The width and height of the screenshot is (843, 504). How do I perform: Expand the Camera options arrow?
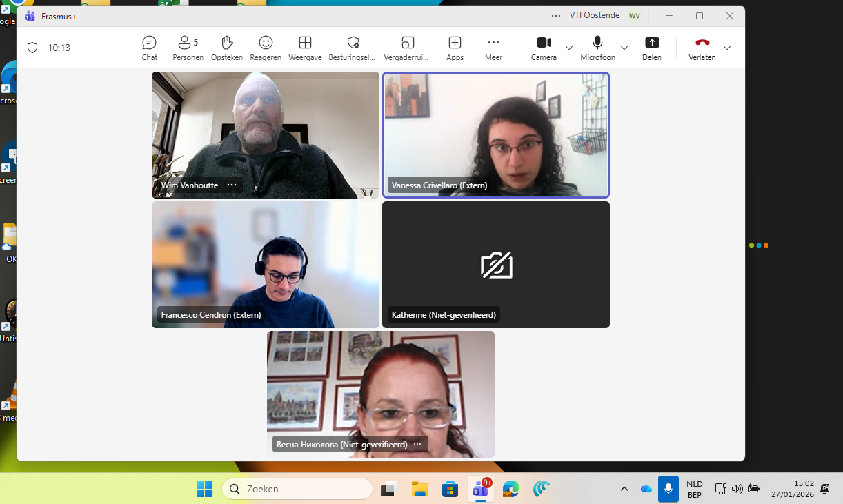coord(569,48)
